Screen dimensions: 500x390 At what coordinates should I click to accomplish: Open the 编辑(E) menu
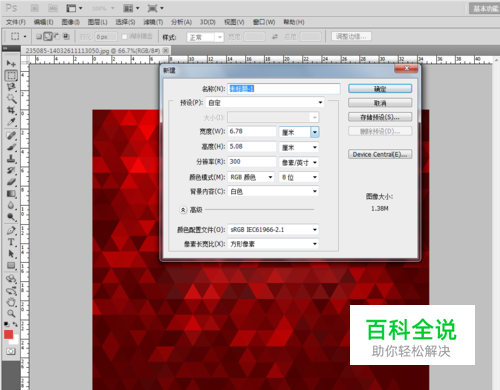coord(43,22)
